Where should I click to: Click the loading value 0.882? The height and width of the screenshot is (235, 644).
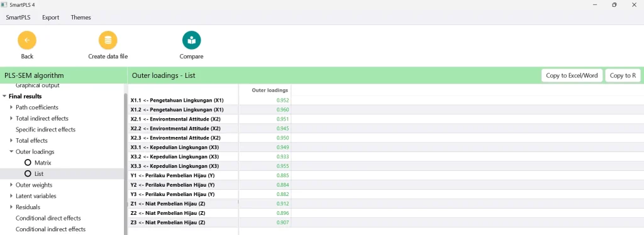[x=282, y=194]
